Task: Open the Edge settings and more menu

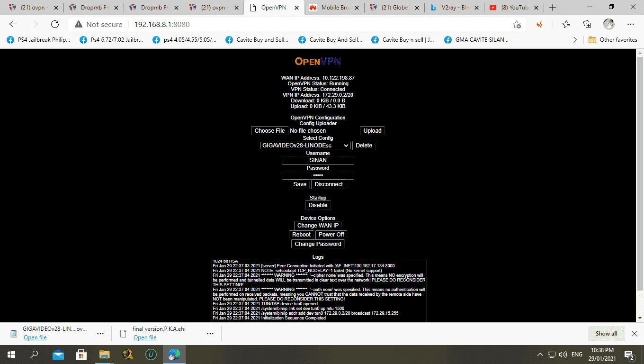Action: (631, 25)
